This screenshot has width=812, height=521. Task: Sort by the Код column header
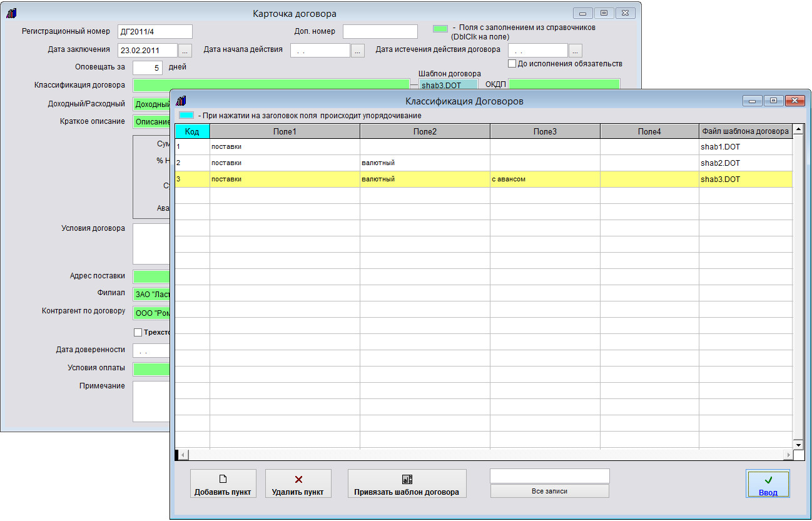tap(192, 131)
